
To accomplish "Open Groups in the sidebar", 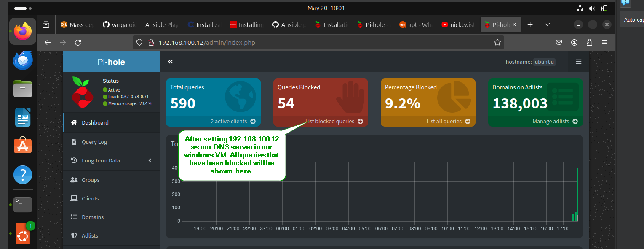I will [x=111, y=180].
